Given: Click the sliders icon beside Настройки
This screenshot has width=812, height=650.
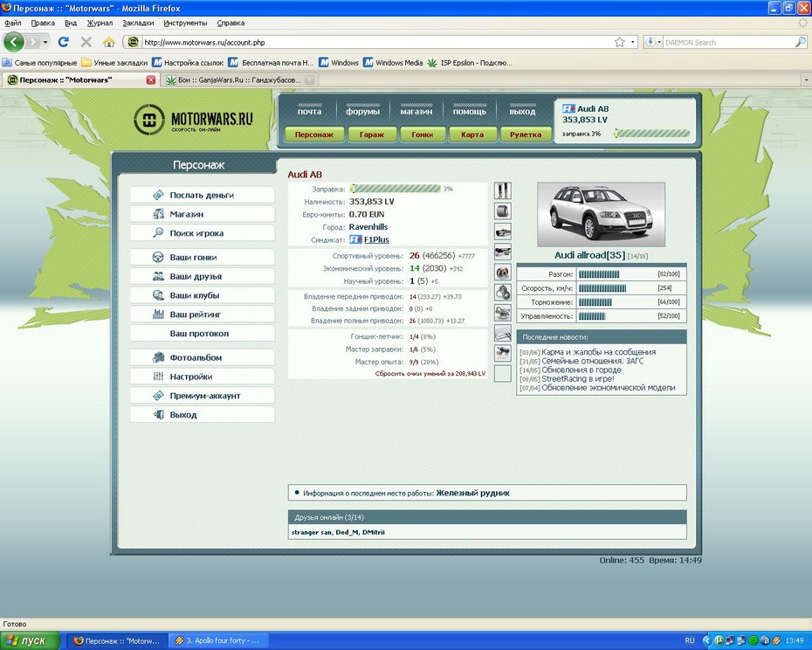Looking at the screenshot, I should pyautogui.click(x=158, y=377).
